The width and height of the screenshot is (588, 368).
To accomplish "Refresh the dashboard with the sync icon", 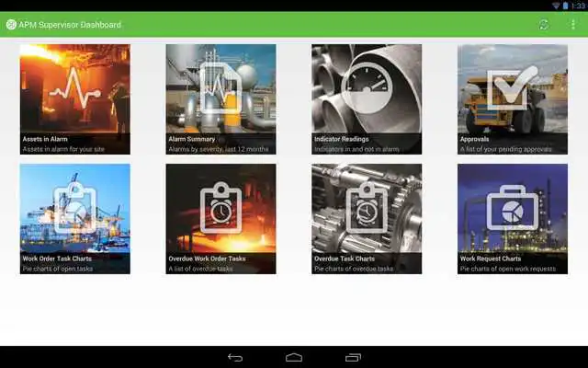I will click(544, 25).
